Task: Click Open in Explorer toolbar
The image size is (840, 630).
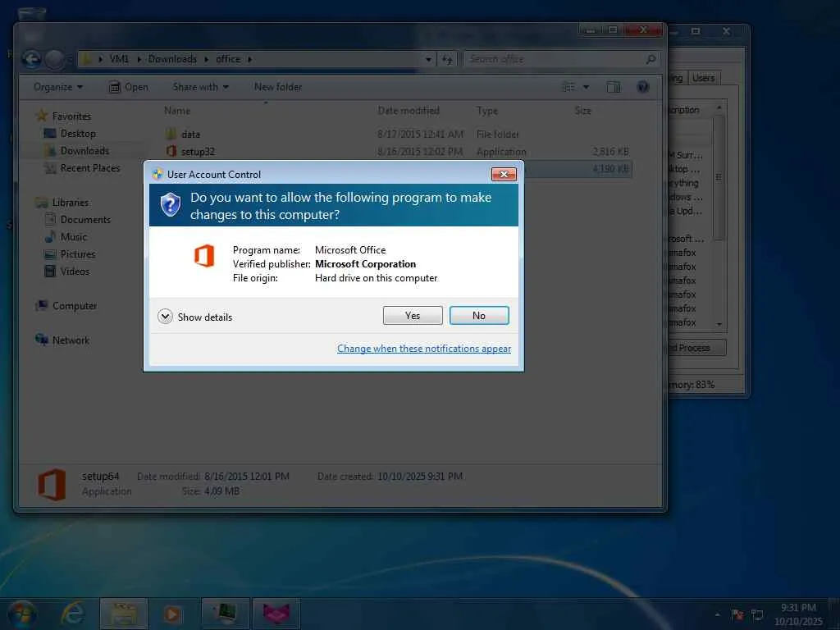Action: [x=129, y=87]
